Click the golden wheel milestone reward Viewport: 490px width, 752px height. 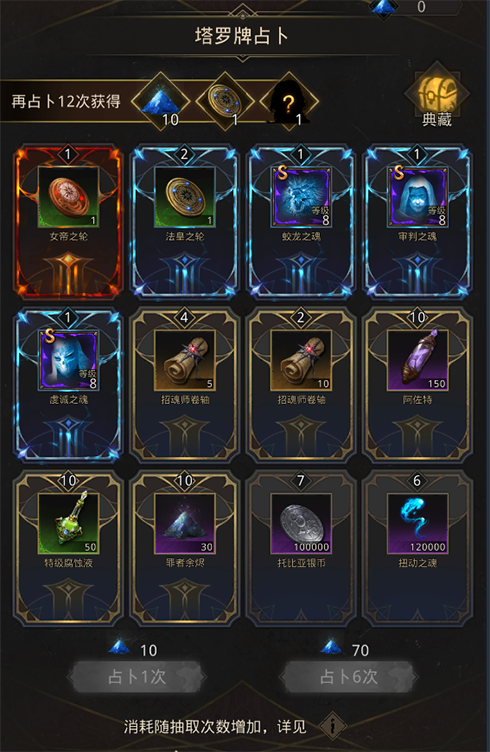(x=224, y=102)
